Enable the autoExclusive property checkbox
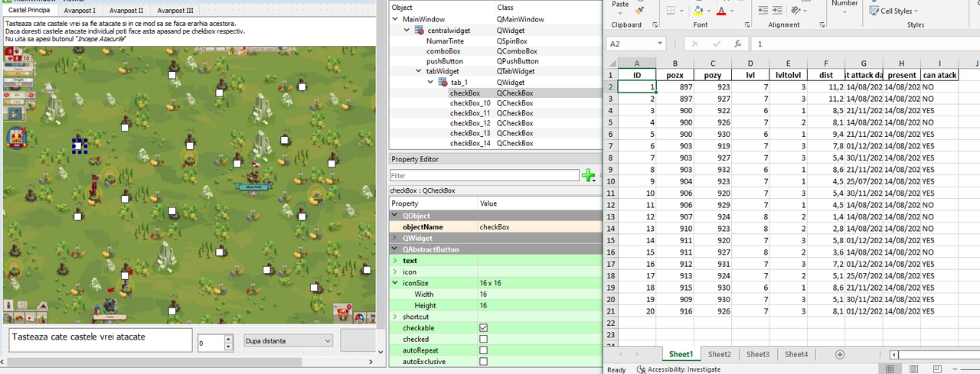 point(483,361)
